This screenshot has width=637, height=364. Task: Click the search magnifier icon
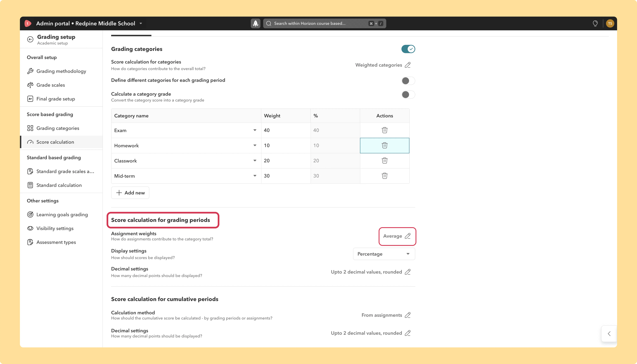click(x=269, y=24)
